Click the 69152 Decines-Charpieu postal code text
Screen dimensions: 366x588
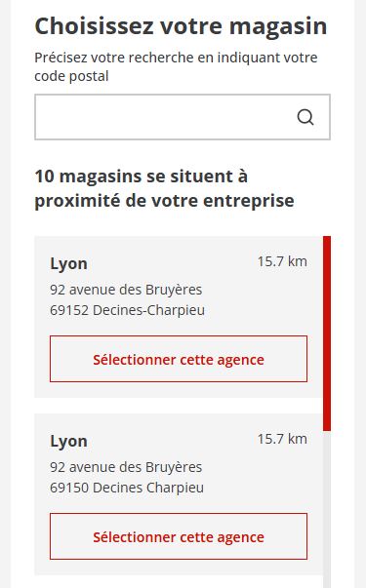tap(127, 310)
